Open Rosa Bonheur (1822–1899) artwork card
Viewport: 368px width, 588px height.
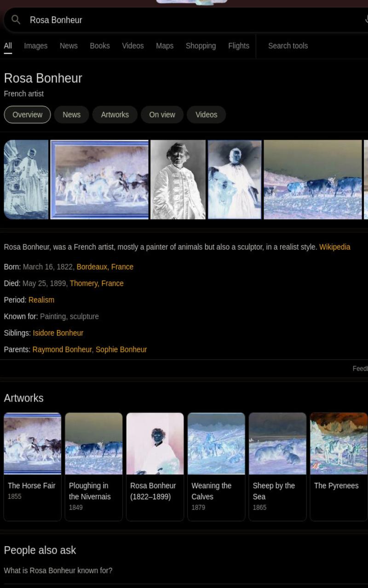coord(155,467)
